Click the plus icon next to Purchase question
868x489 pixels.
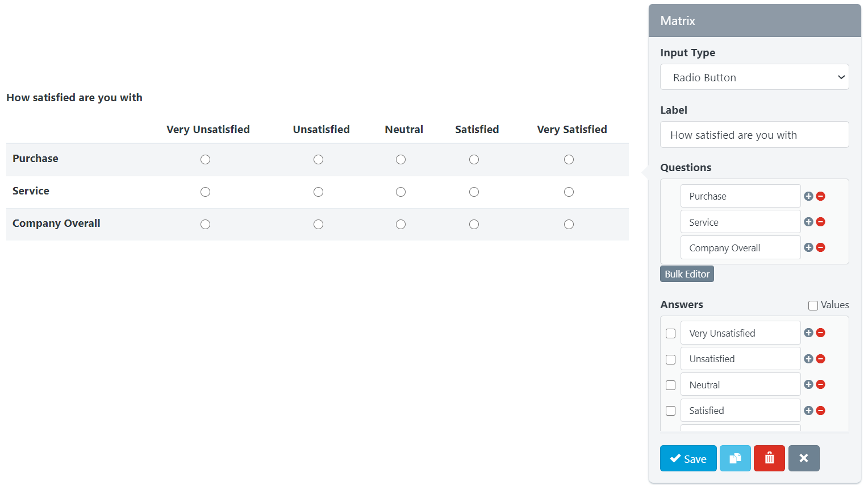click(808, 196)
